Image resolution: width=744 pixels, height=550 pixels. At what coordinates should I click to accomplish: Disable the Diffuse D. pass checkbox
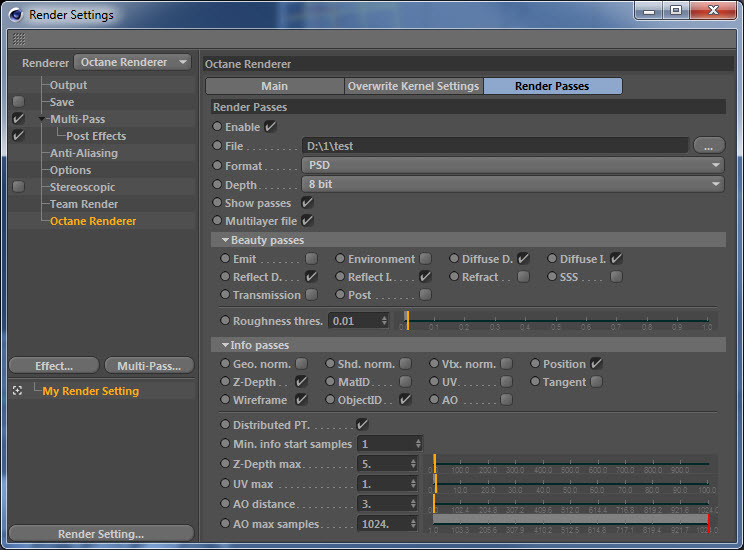523,259
